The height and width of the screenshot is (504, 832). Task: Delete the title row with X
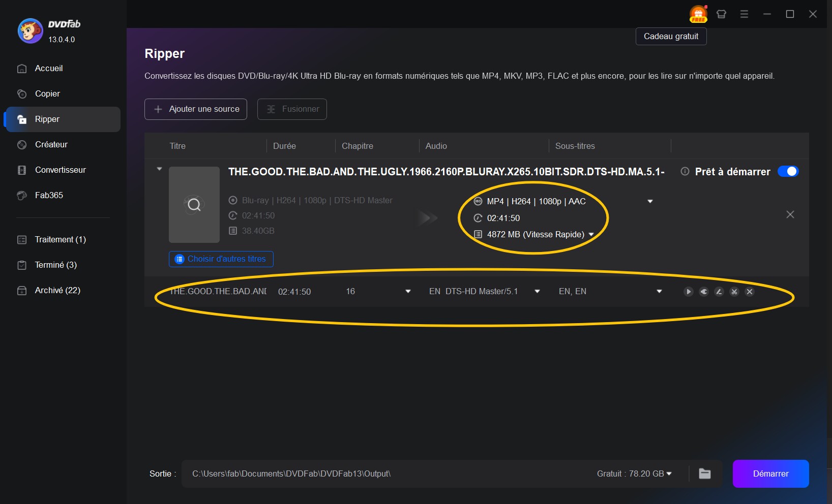750,292
